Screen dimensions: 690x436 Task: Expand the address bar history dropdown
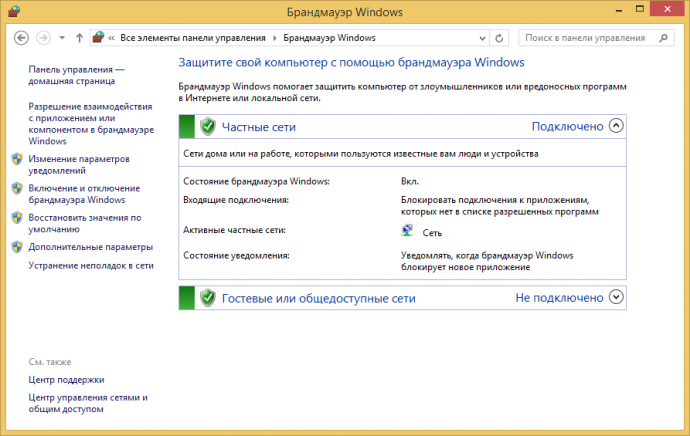click(x=482, y=38)
